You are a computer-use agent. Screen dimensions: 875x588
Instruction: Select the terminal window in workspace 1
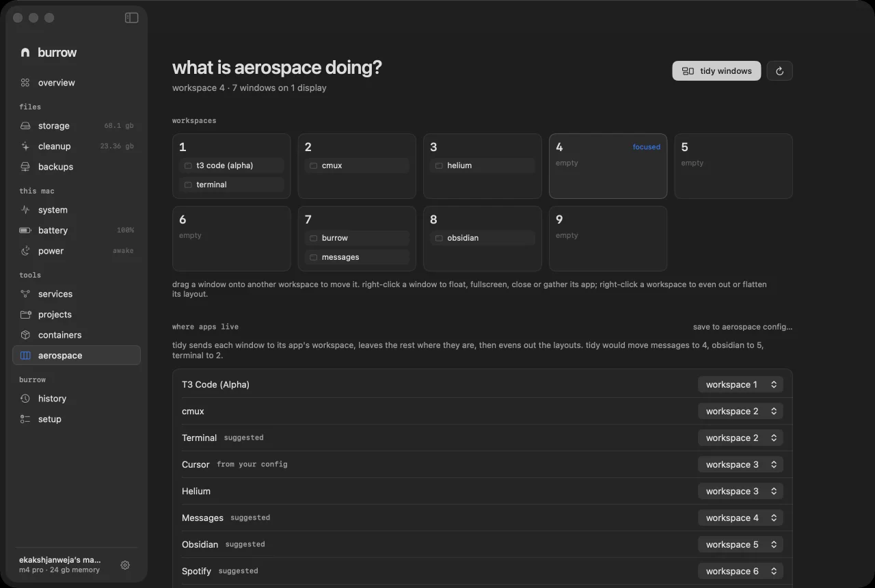[x=232, y=185]
